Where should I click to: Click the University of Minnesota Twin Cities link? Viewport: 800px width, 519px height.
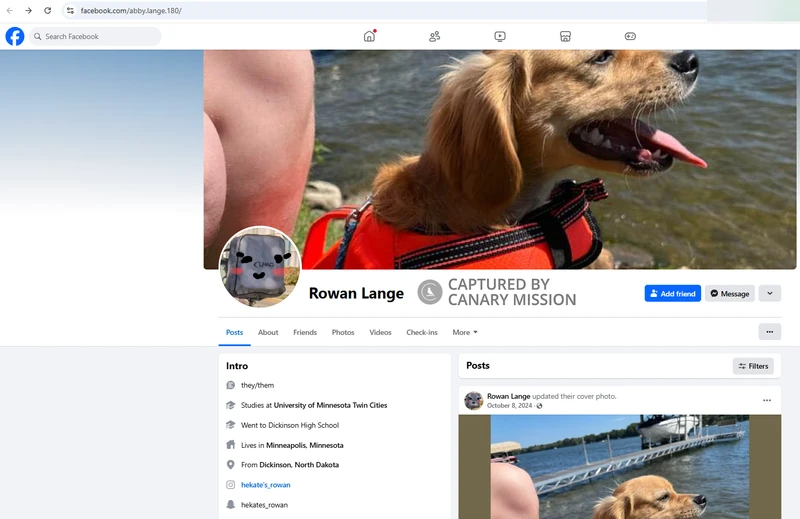pyautogui.click(x=331, y=405)
